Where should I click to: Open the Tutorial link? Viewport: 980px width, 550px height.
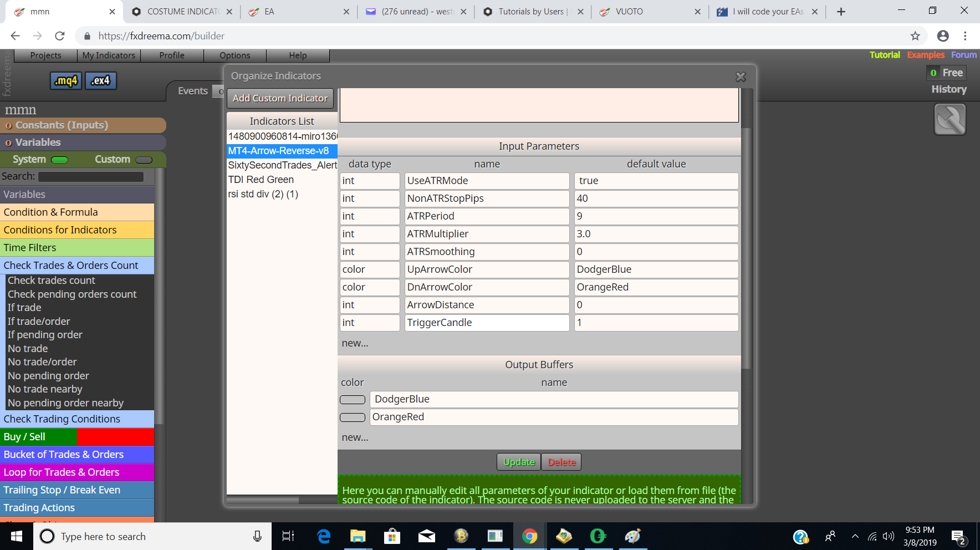tap(885, 55)
